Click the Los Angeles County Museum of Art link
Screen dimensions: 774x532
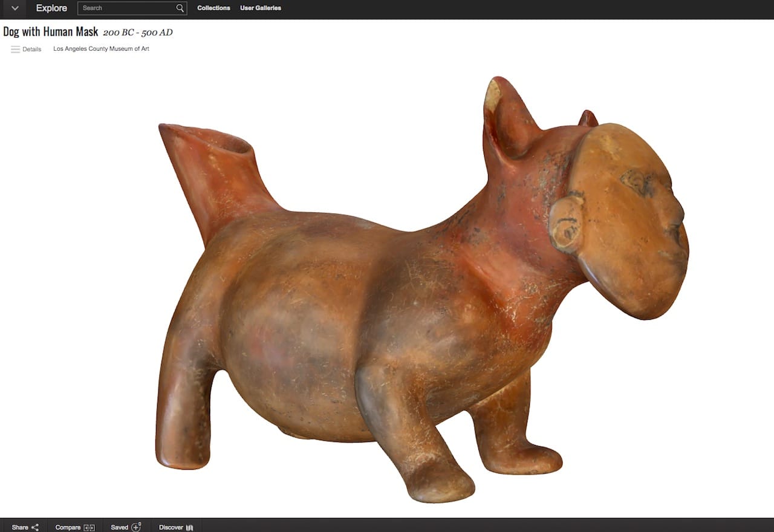[x=101, y=49]
